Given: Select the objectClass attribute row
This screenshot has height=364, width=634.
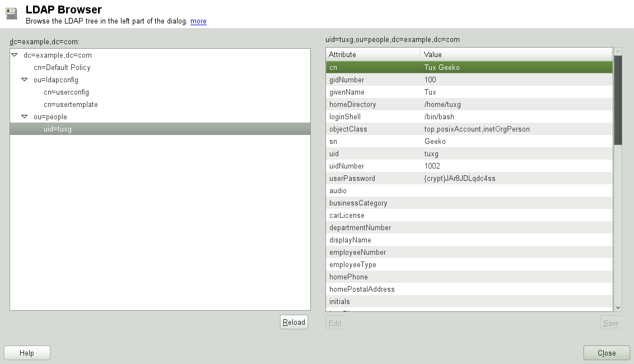Looking at the screenshot, I should pyautogui.click(x=392, y=129).
